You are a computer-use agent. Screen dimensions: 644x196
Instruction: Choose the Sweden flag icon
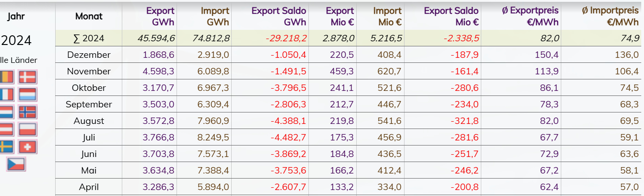pos(6,147)
